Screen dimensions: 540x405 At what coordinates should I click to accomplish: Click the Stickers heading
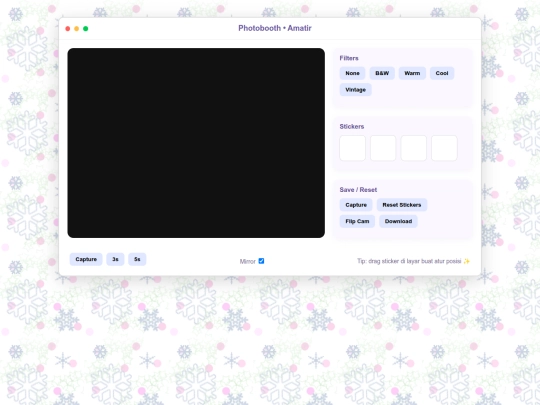tap(352, 126)
